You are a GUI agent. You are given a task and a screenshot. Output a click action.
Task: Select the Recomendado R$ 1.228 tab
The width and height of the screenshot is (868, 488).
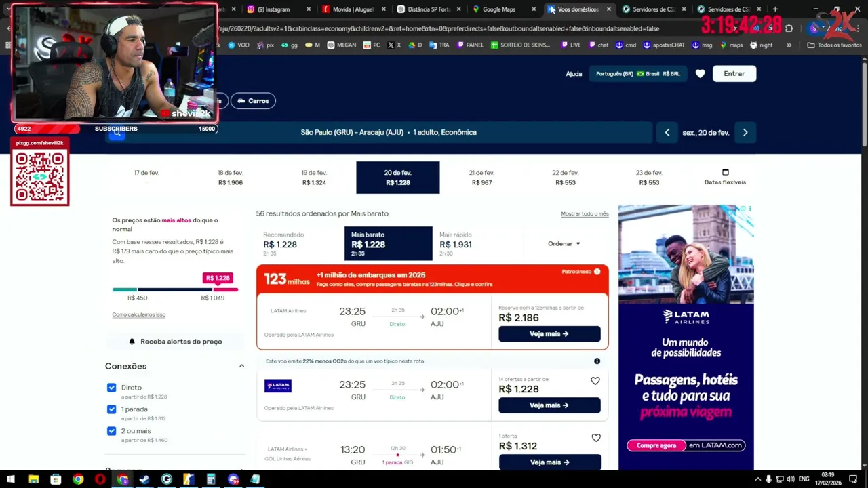tap(300, 244)
